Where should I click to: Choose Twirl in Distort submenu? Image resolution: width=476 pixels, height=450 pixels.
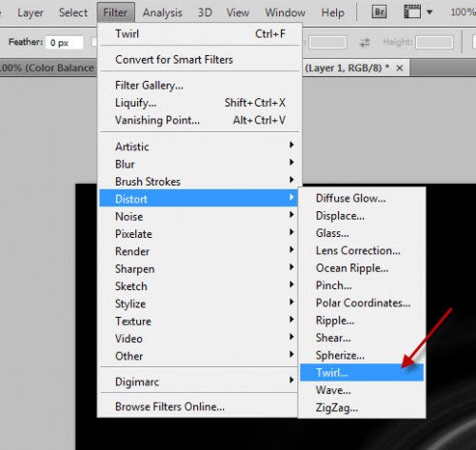coord(362,372)
